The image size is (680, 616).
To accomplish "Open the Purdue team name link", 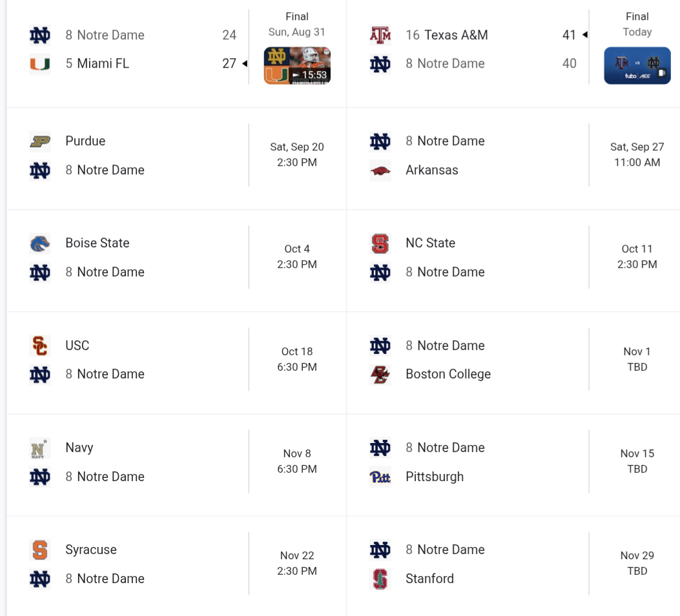I will pos(85,141).
